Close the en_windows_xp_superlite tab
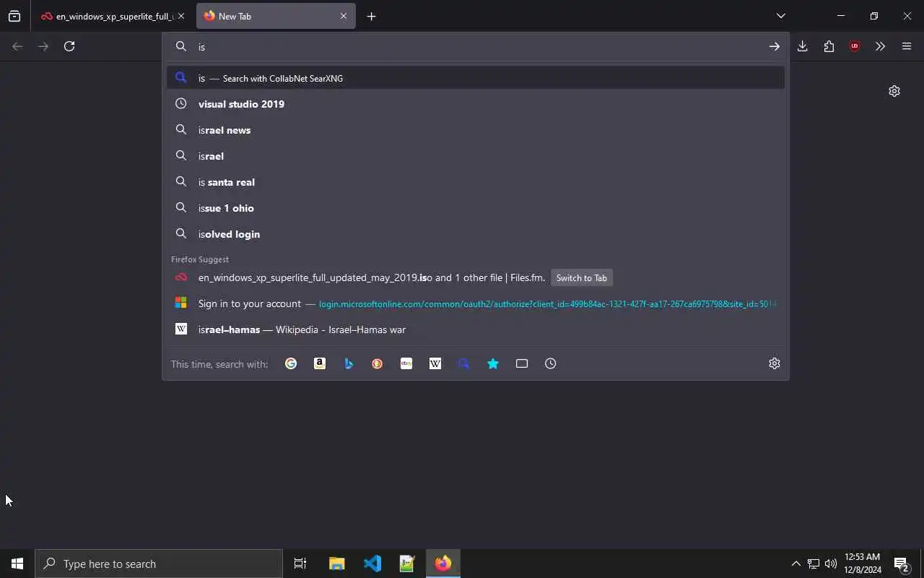 (x=181, y=16)
